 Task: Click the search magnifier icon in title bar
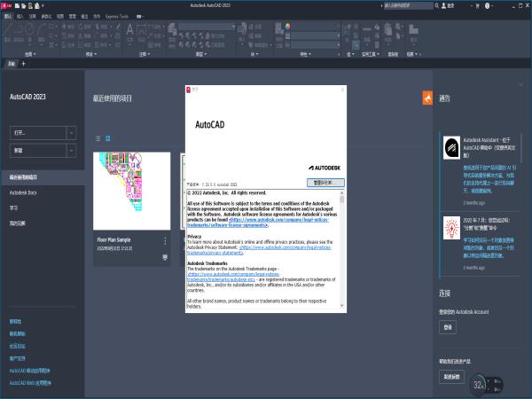click(x=437, y=5)
